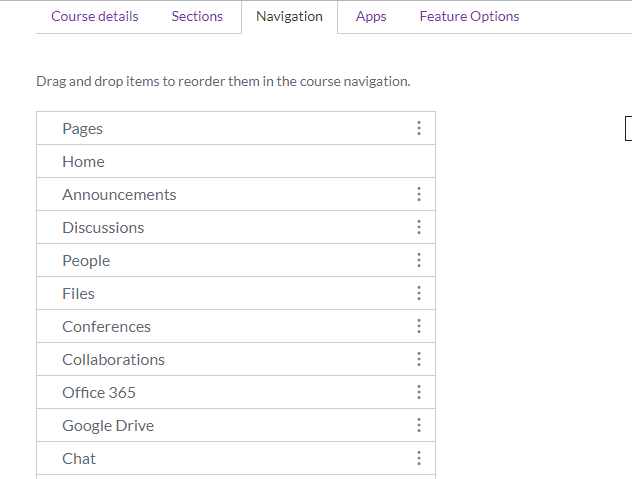Open options menu for People item

point(418,260)
